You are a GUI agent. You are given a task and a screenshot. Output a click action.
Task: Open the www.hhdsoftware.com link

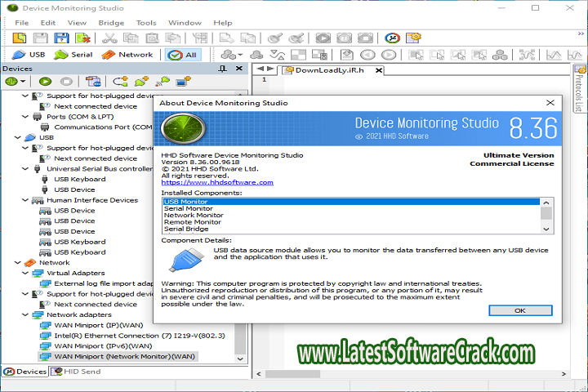[x=216, y=182]
